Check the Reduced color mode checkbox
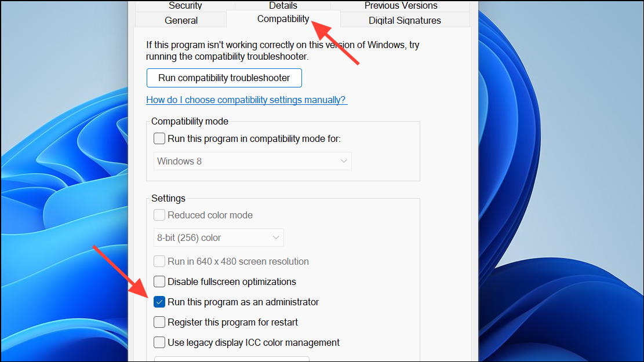The height and width of the screenshot is (362, 644). tap(159, 215)
